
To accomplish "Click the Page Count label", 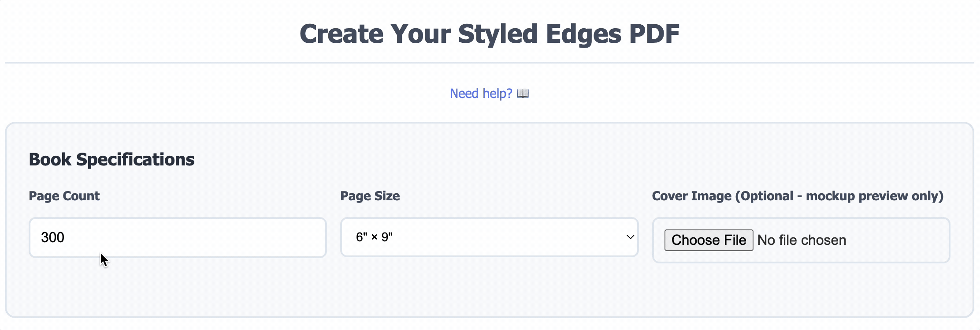I will tap(64, 196).
